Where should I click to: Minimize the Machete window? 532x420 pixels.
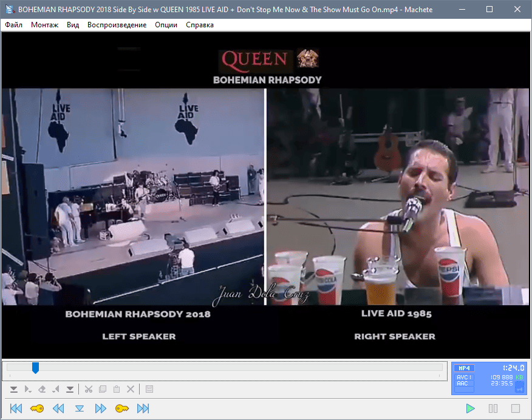pyautogui.click(x=462, y=10)
